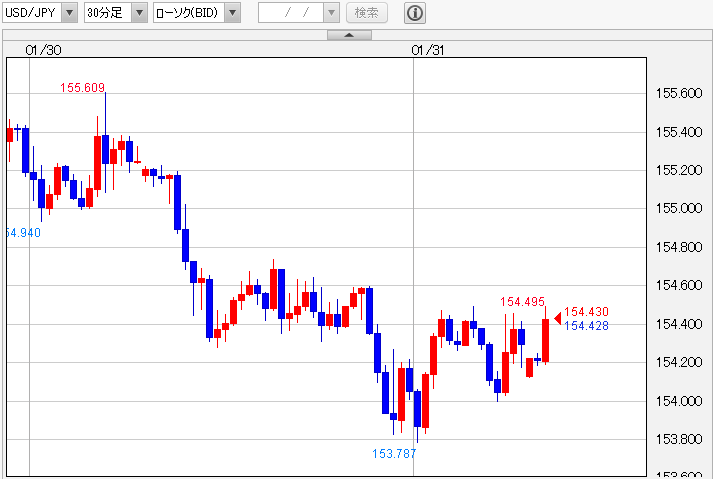This screenshot has width=713, height=479.
Task: Click the partially shown 54.940 low label
Action: point(24,233)
